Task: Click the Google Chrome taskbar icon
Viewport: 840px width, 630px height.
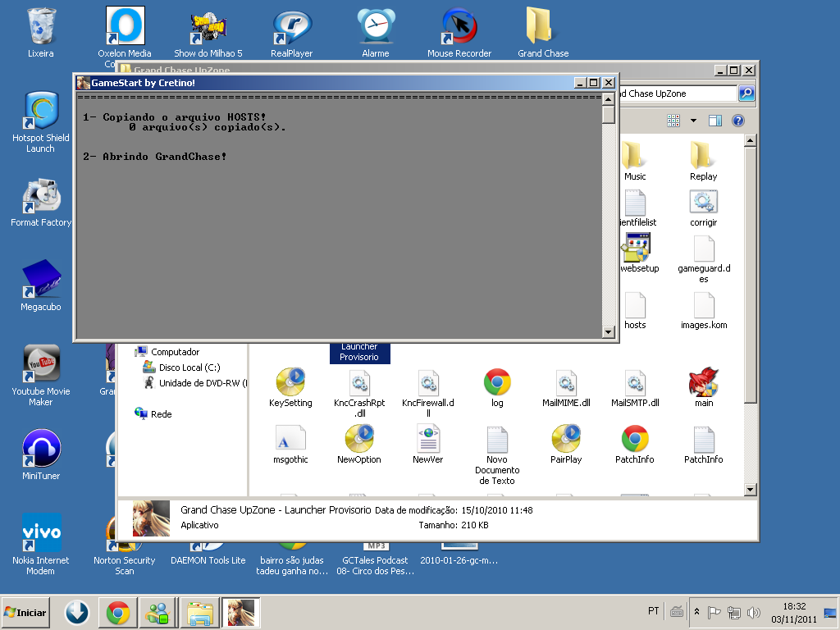Action: pos(117,613)
